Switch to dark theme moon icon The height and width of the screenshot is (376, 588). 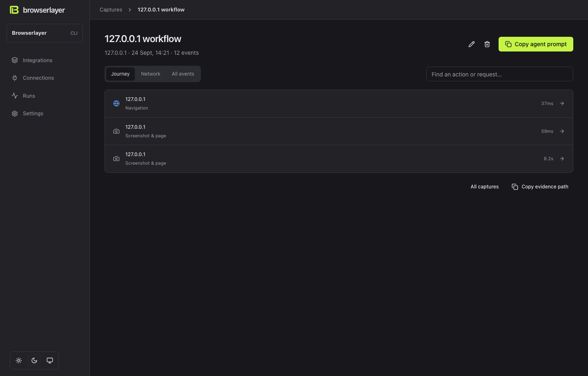34,360
